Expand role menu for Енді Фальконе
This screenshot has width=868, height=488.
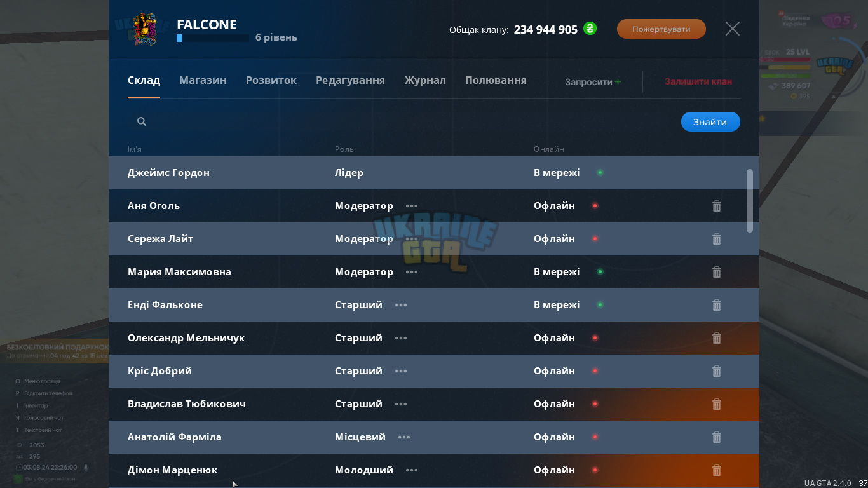pyautogui.click(x=401, y=305)
